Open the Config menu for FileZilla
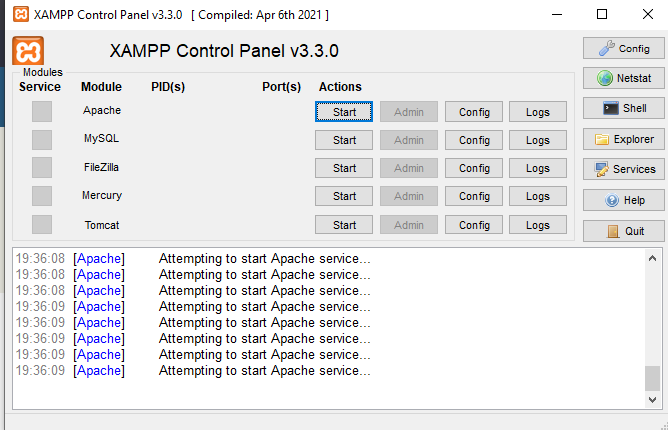The image size is (668, 430). (474, 168)
